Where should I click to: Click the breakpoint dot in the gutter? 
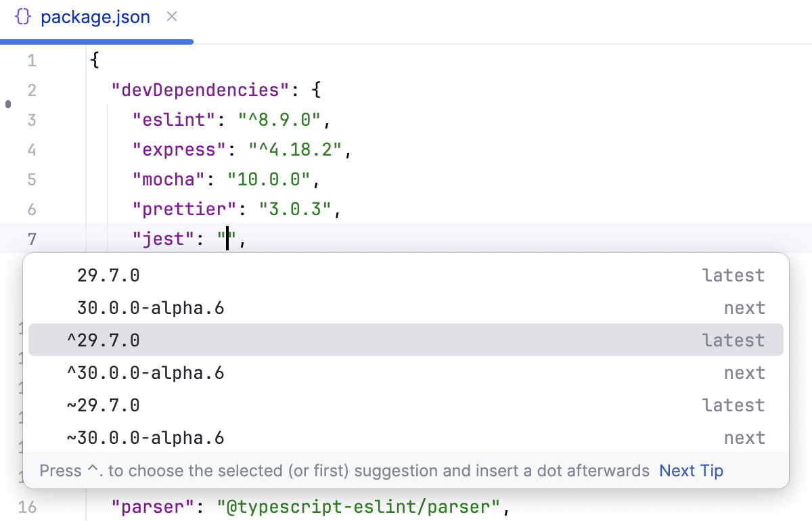7,104
